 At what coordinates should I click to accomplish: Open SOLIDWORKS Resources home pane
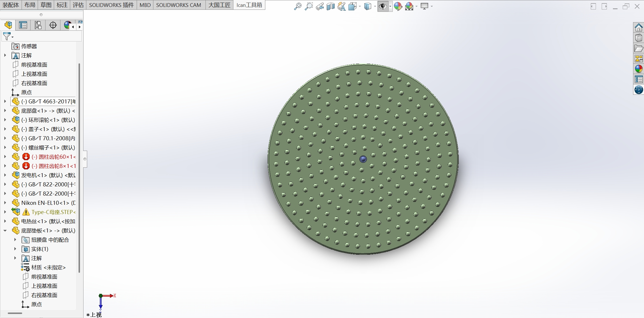coord(639,28)
